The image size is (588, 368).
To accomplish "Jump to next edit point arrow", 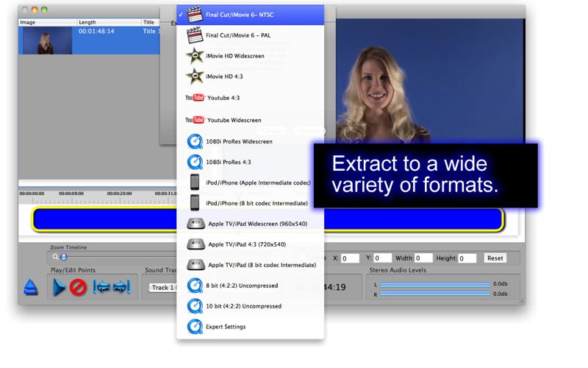I will [121, 287].
